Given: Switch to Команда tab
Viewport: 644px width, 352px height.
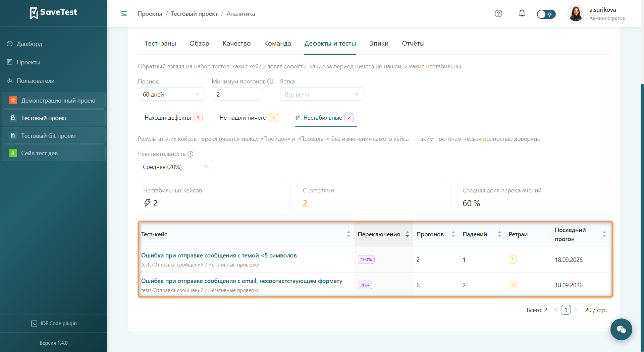Looking at the screenshot, I should tap(277, 44).
